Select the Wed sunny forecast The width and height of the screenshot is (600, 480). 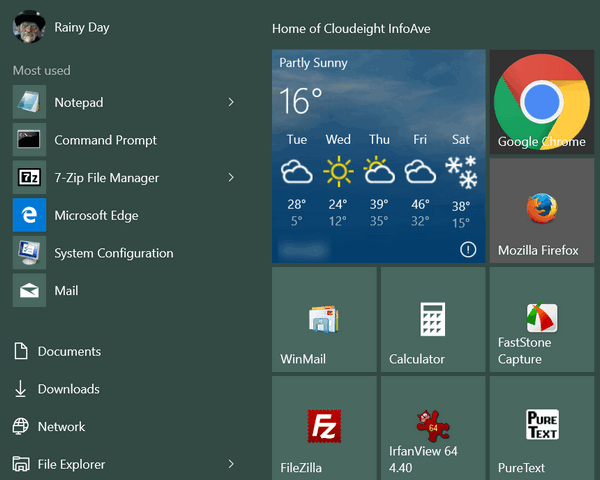338,180
